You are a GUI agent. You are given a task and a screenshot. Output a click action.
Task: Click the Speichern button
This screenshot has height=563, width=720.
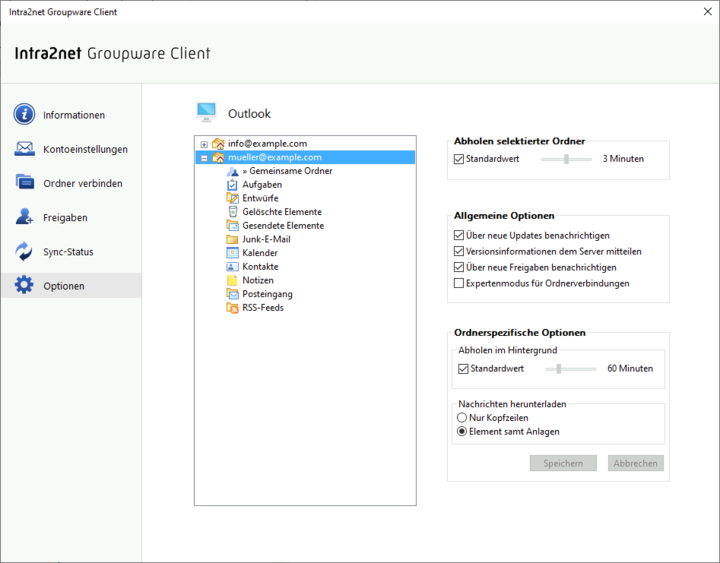point(563,463)
